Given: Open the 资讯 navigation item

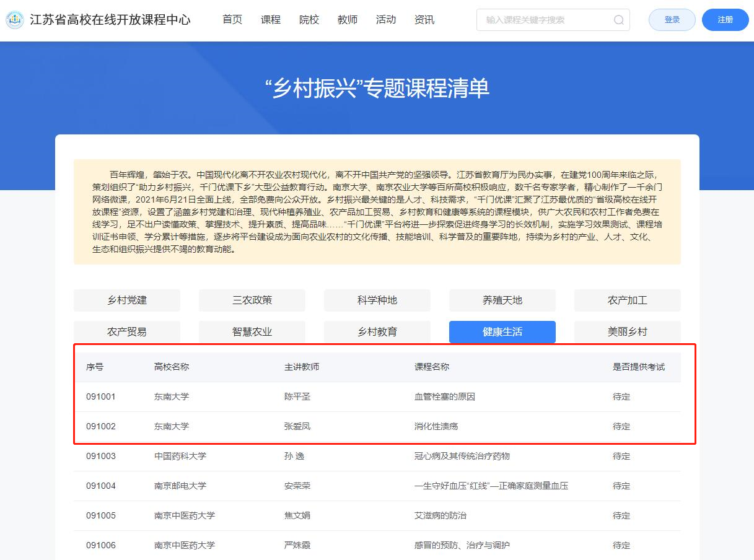Looking at the screenshot, I should coord(424,20).
